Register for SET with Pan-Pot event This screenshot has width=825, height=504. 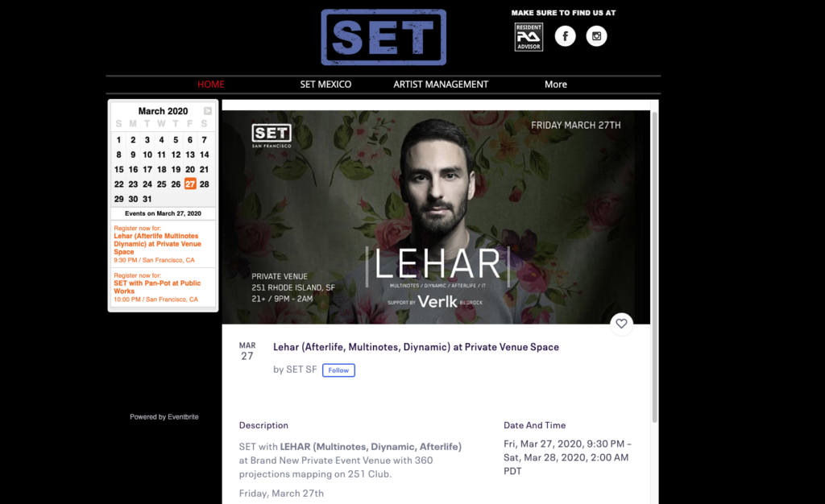click(157, 287)
